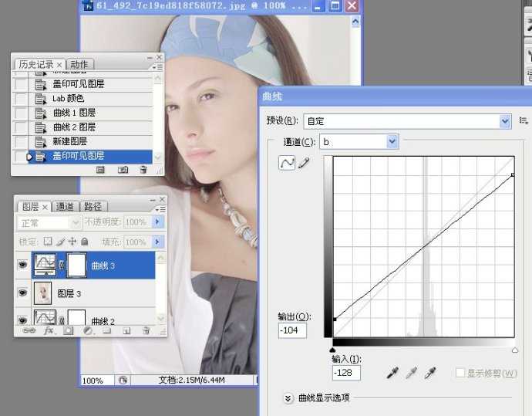The height and width of the screenshot is (416, 532).
Task: Set history brush source at 新建图层
Action: coord(21,141)
